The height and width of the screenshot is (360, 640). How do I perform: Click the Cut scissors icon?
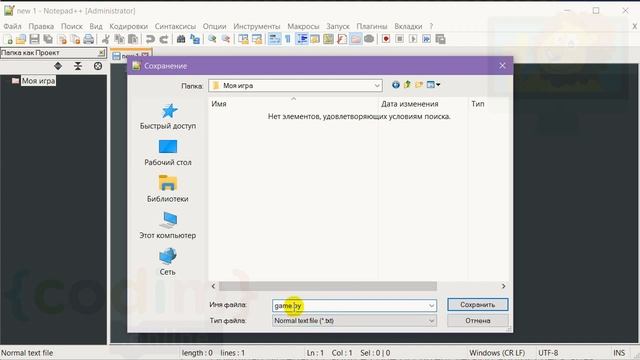click(106, 39)
